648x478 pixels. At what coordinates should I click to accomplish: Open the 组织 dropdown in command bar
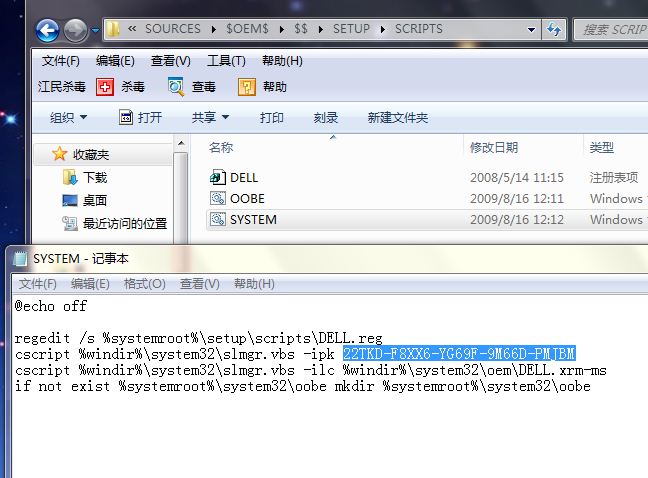tap(68, 117)
